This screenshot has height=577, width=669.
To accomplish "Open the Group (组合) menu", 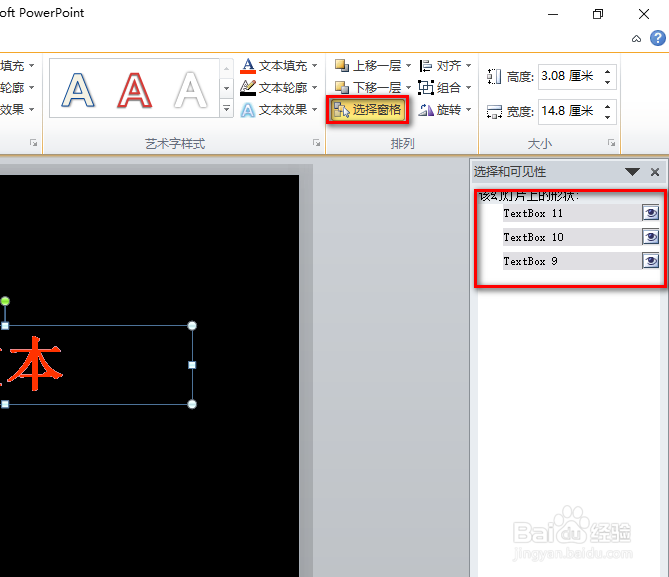I will pos(445,87).
